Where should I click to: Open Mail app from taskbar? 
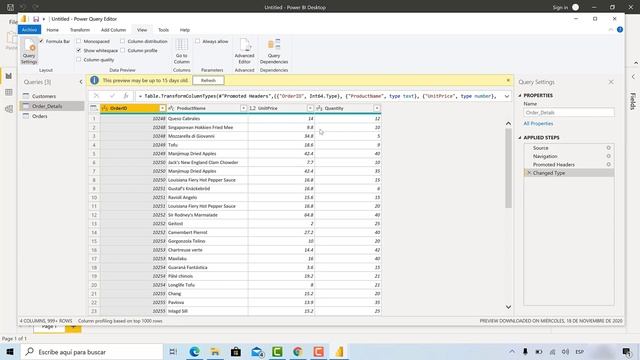point(257,351)
